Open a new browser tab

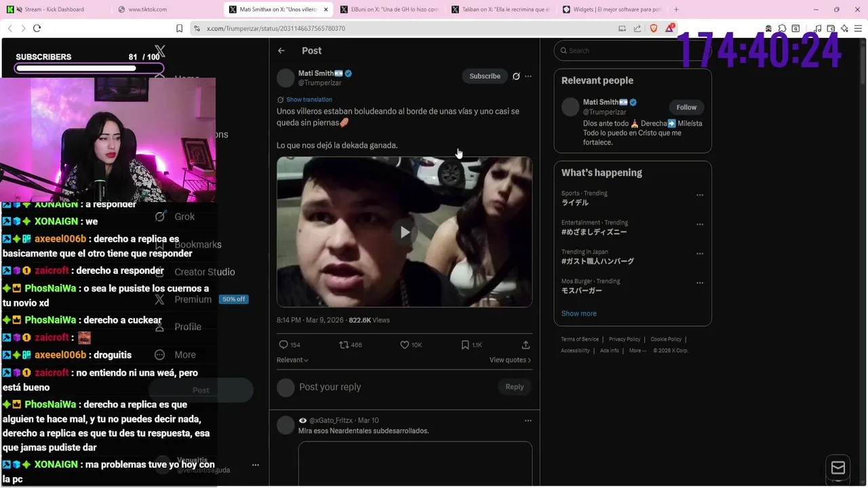[x=676, y=9]
